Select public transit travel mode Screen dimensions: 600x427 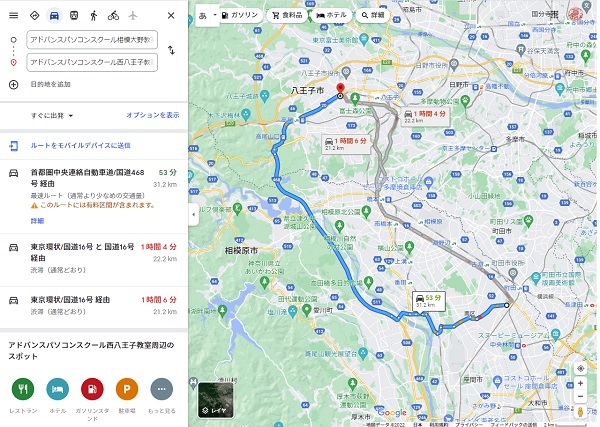click(74, 16)
